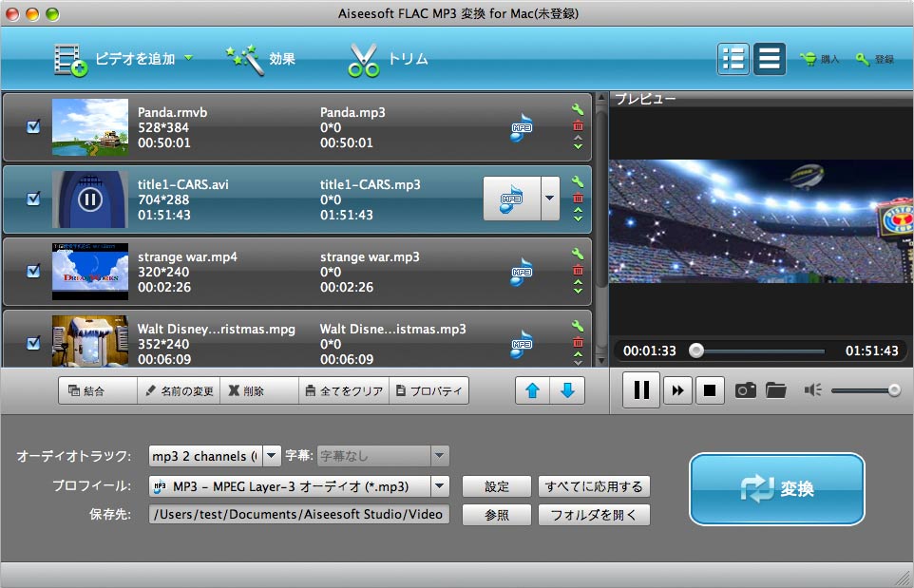This screenshot has height=588, width=914.
Task: Move selected item up with blue arrow
Action: pyautogui.click(x=532, y=390)
